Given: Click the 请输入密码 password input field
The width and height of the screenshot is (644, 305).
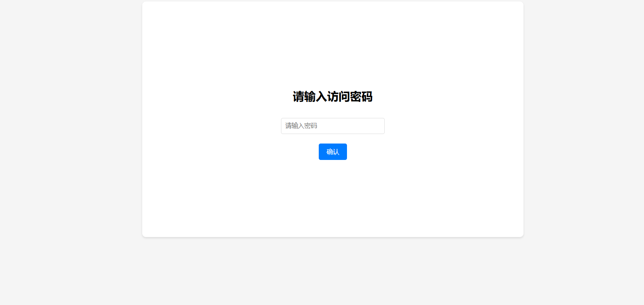Looking at the screenshot, I should coord(332,126).
